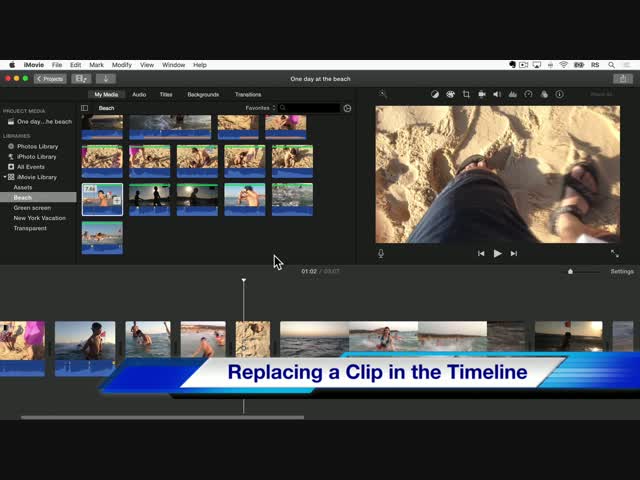Screen dimensions: 640x480
Task: Open timeline Settings
Action: [x=622, y=271]
